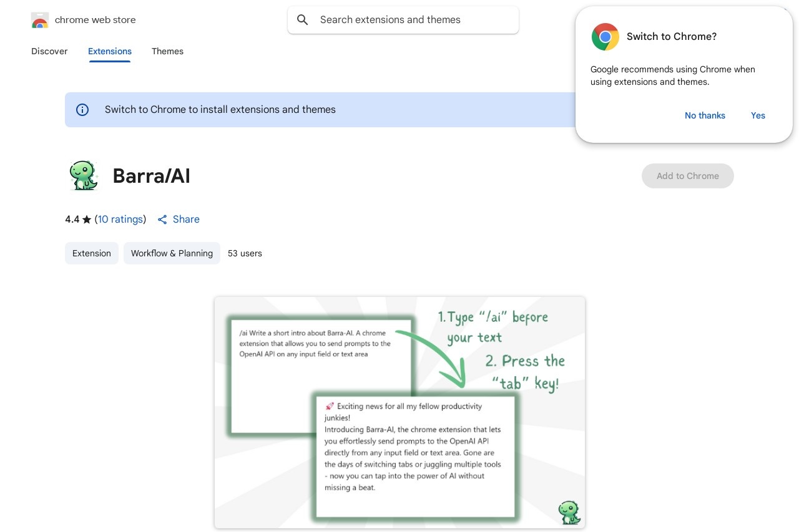Open the Barra/AI promotional screenshot
The image size is (799, 532).
click(399, 412)
